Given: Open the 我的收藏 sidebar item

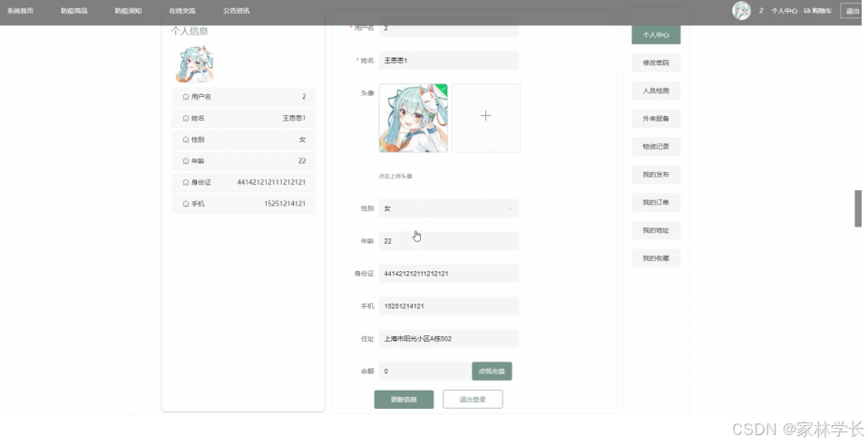Looking at the screenshot, I should [x=656, y=258].
